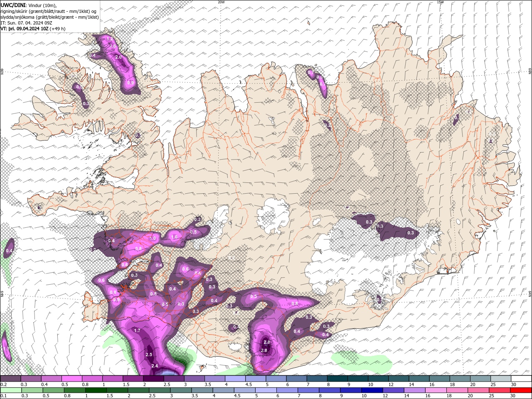Viewport: 532px width, 399px height.
Task: Click the 12–14 violet swatch in bottom legend row
Action: [393, 390]
